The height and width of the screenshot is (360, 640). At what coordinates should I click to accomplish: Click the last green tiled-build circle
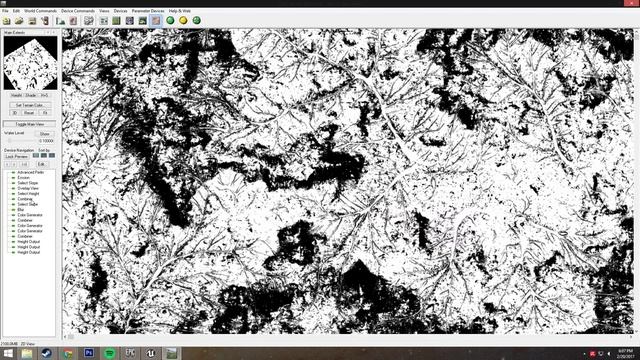(197, 20)
